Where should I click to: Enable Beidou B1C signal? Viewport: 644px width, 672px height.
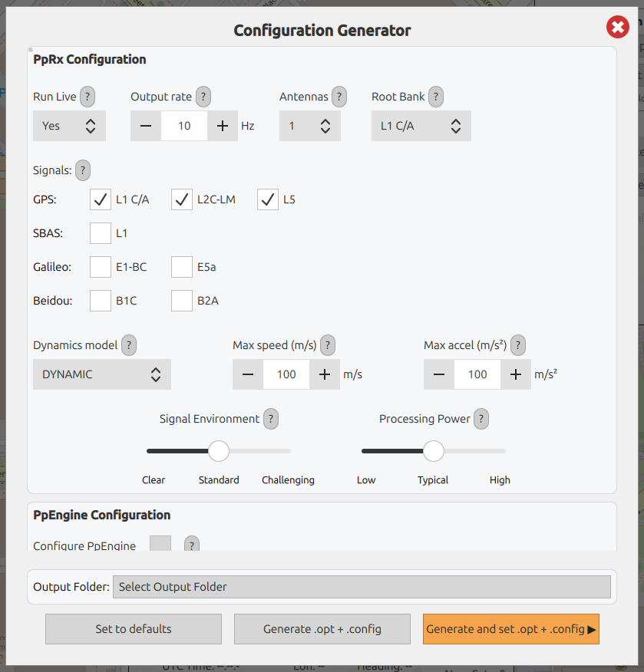pyautogui.click(x=101, y=301)
